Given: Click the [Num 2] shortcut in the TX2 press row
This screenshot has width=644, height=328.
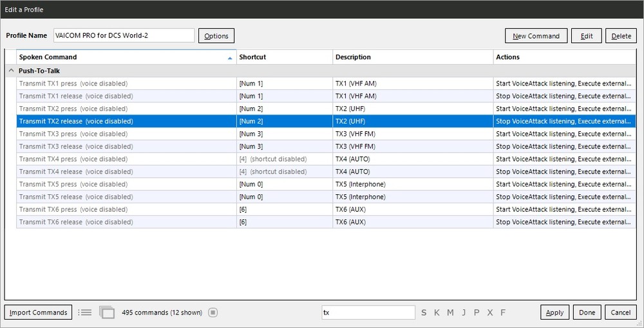Looking at the screenshot, I should [251, 109].
